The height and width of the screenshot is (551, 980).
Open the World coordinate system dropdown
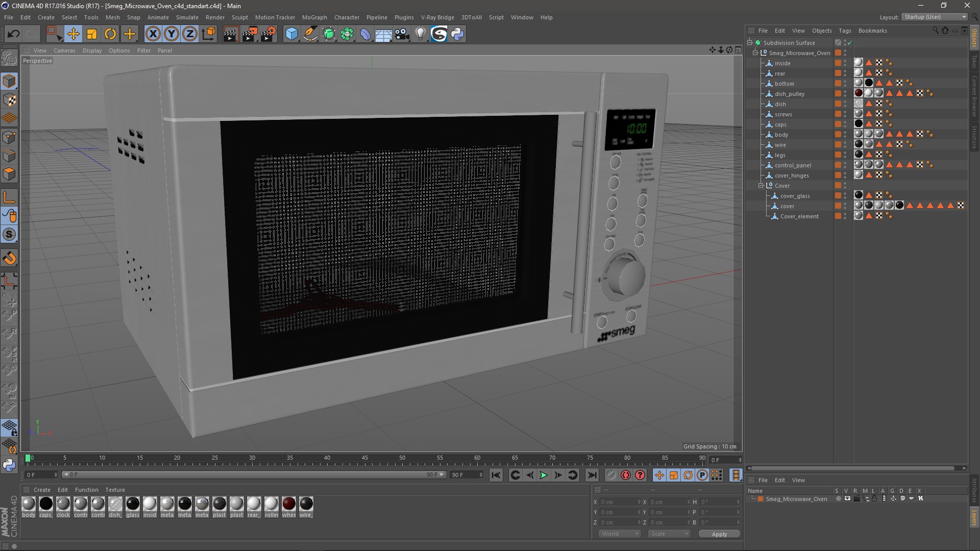pyautogui.click(x=620, y=534)
